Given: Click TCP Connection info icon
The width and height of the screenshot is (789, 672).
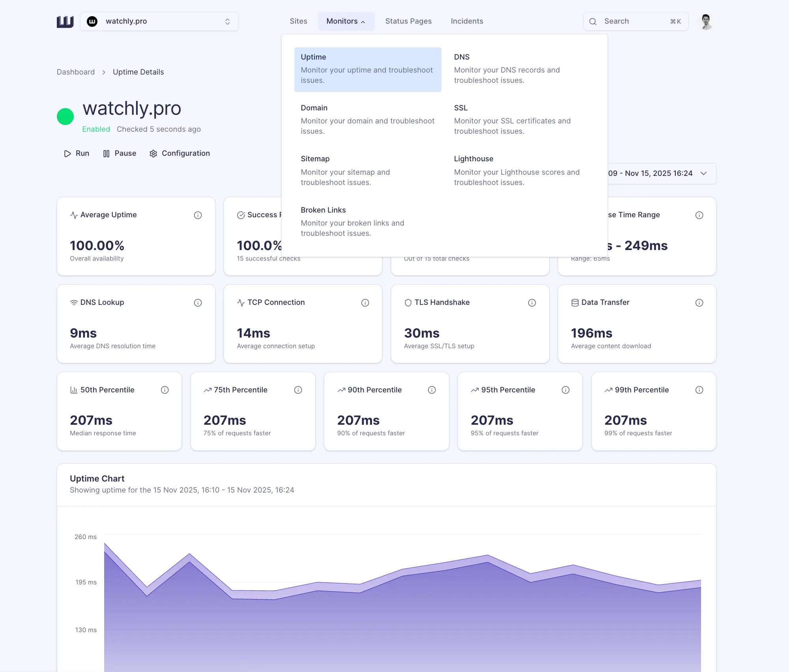Looking at the screenshot, I should (x=365, y=302).
